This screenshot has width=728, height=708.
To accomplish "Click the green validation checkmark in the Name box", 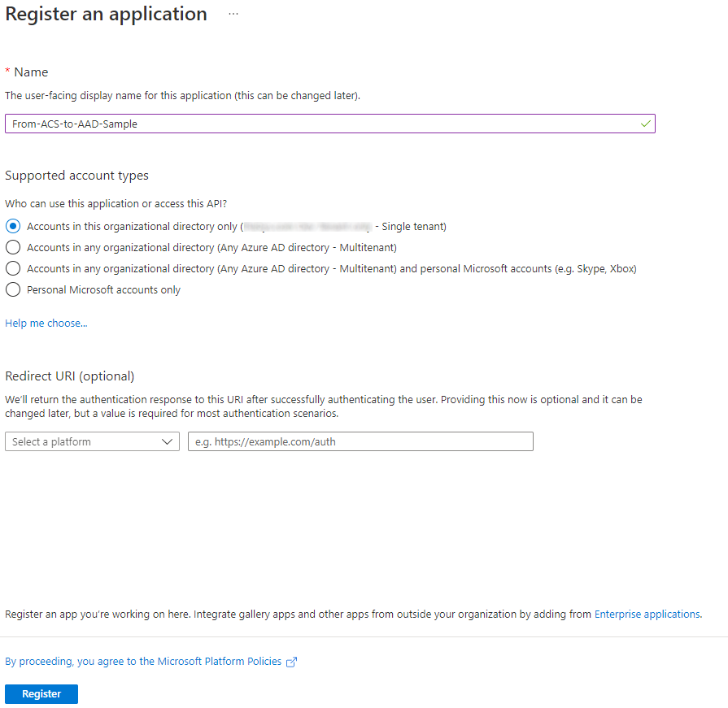I will tap(645, 124).
